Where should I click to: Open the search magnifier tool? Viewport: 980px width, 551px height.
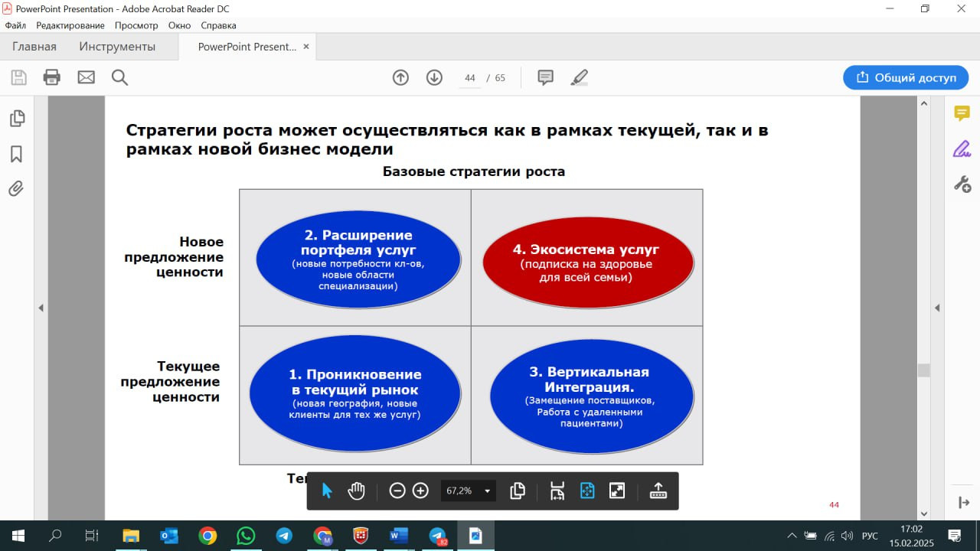pos(119,77)
